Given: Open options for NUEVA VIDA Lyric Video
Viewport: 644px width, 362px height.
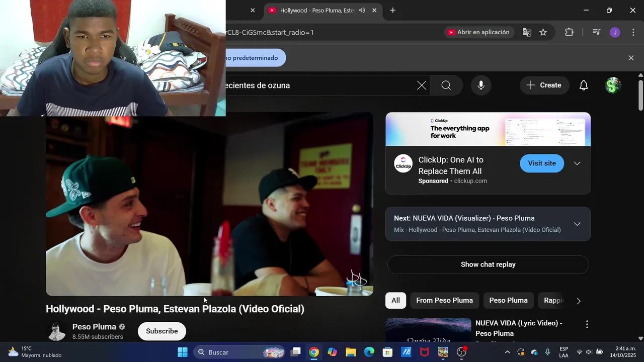Looking at the screenshot, I should pyautogui.click(x=587, y=324).
